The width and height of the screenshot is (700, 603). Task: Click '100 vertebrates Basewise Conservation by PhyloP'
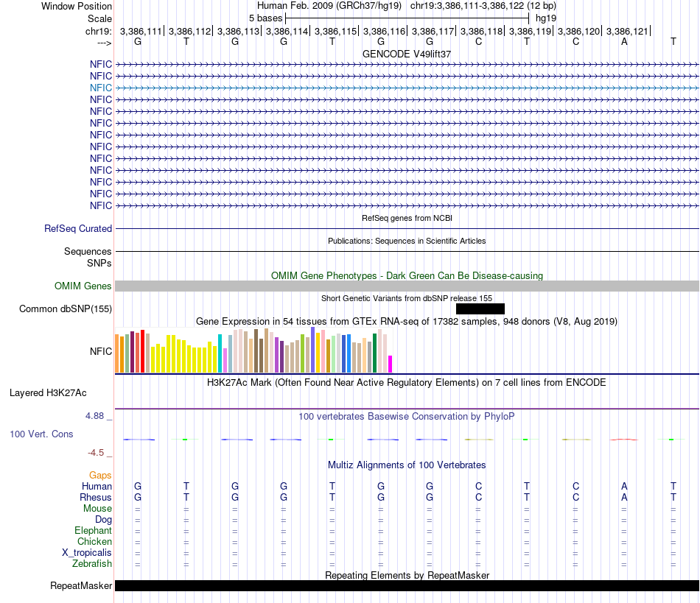(407, 417)
